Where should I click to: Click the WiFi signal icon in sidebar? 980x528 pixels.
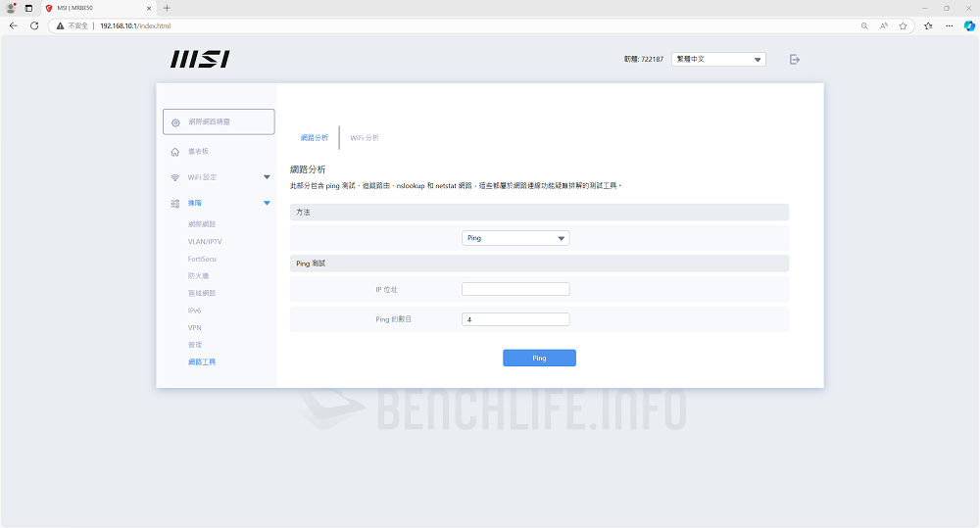[x=175, y=177]
